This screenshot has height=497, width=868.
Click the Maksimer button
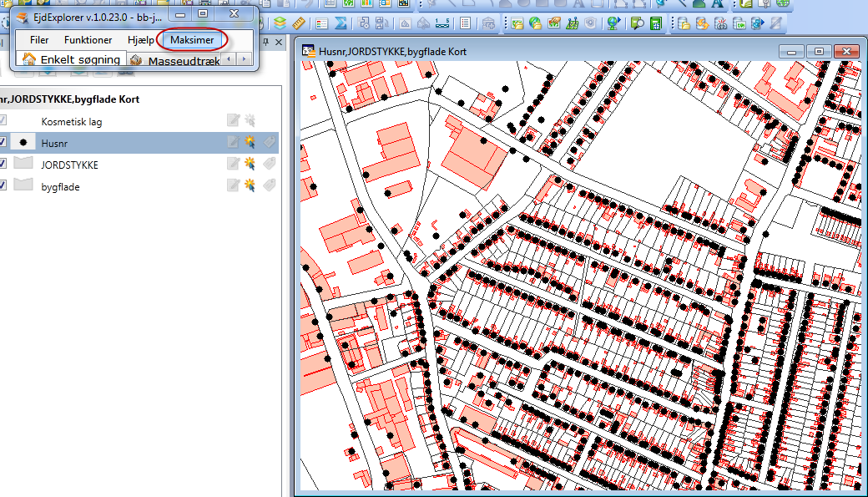(192, 40)
